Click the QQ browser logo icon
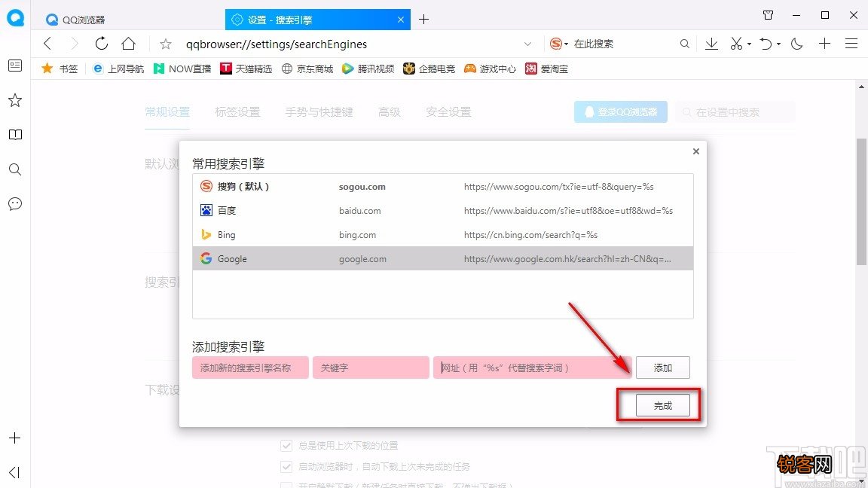The image size is (868, 488). [16, 18]
